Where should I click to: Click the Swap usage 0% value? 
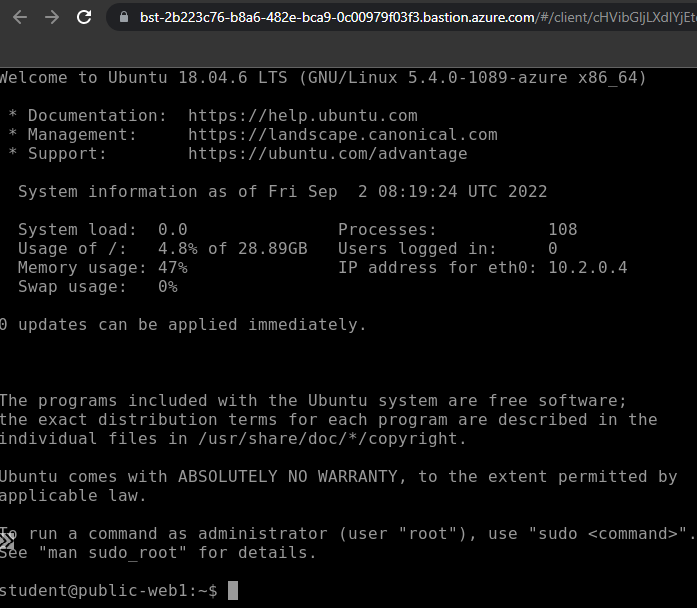coord(167,286)
